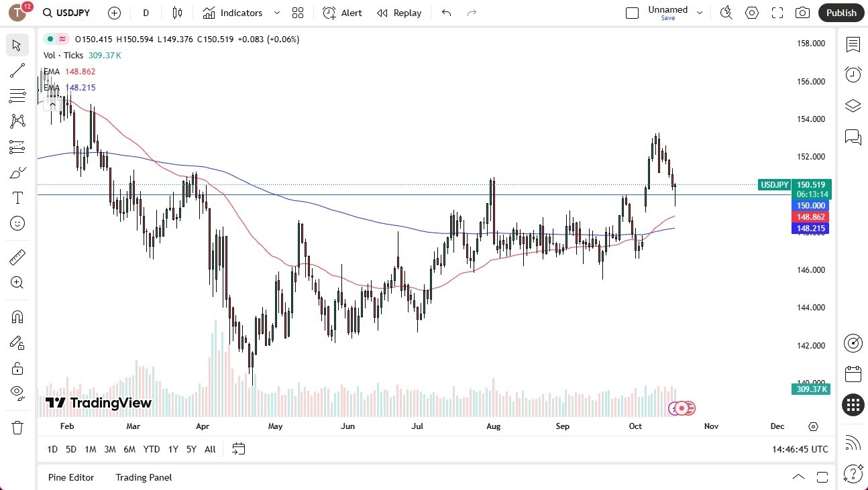868x490 pixels.
Task: Select the Brush drawing tool
Action: 17,172
